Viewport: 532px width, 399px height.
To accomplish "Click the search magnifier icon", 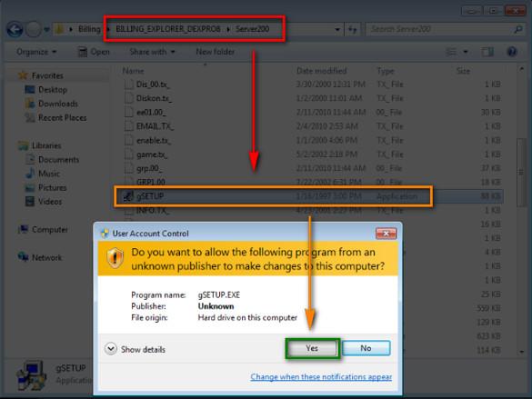I will [x=518, y=29].
